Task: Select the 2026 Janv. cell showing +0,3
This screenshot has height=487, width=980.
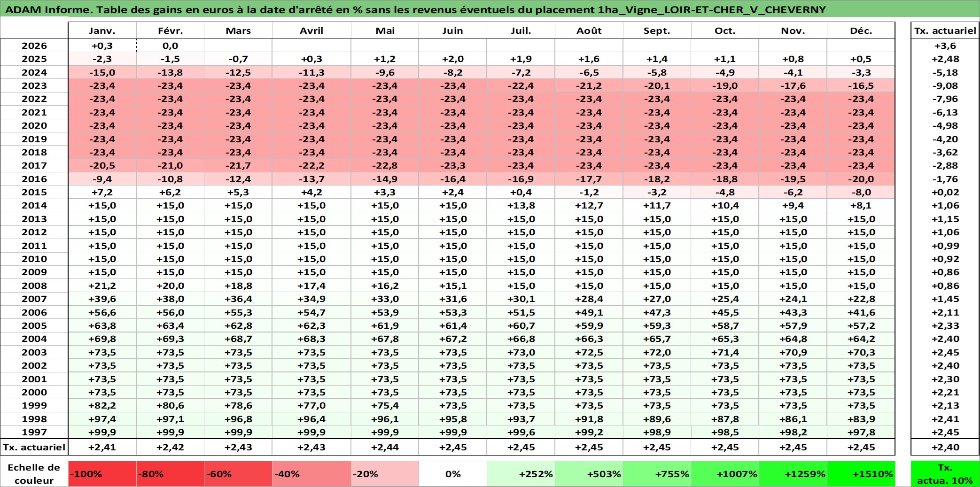Action: (102, 46)
